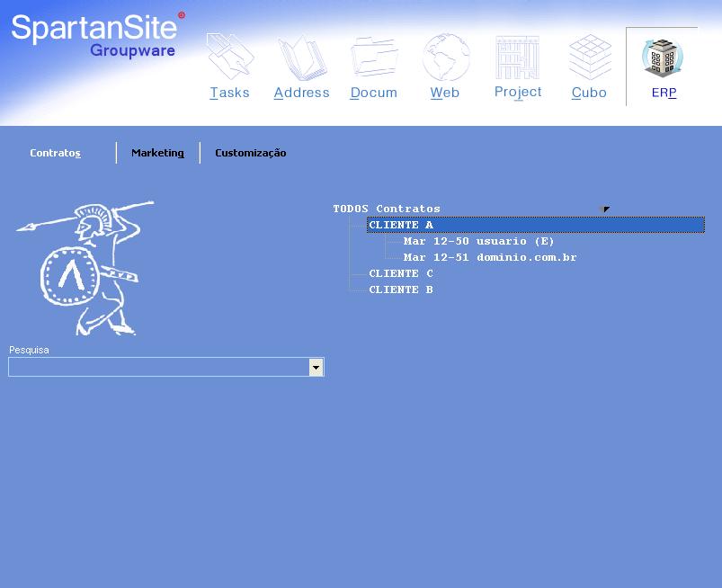Switch to the Contratos tab

pyautogui.click(x=55, y=153)
